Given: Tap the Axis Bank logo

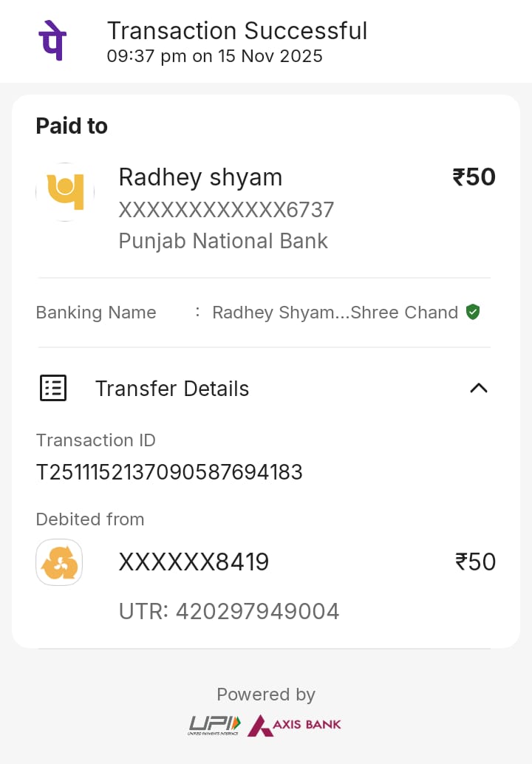Looking at the screenshot, I should (295, 725).
